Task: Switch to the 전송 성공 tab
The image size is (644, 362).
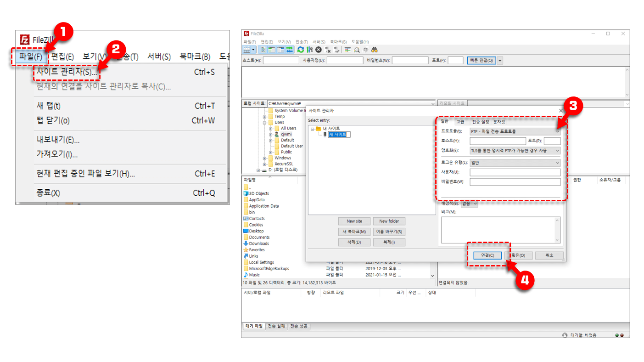Action: (x=299, y=326)
